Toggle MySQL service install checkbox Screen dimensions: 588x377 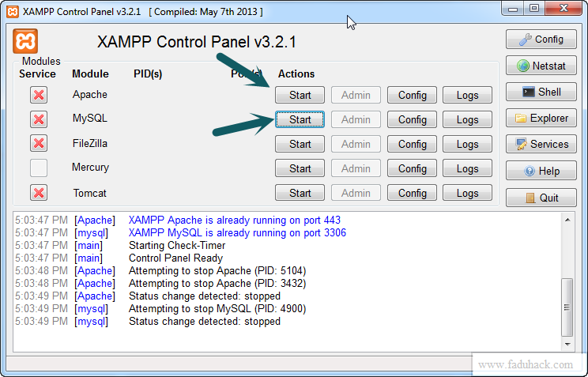(39, 119)
